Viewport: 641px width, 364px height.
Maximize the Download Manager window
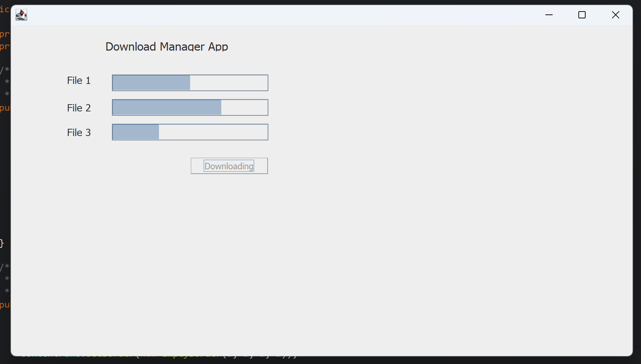click(582, 15)
